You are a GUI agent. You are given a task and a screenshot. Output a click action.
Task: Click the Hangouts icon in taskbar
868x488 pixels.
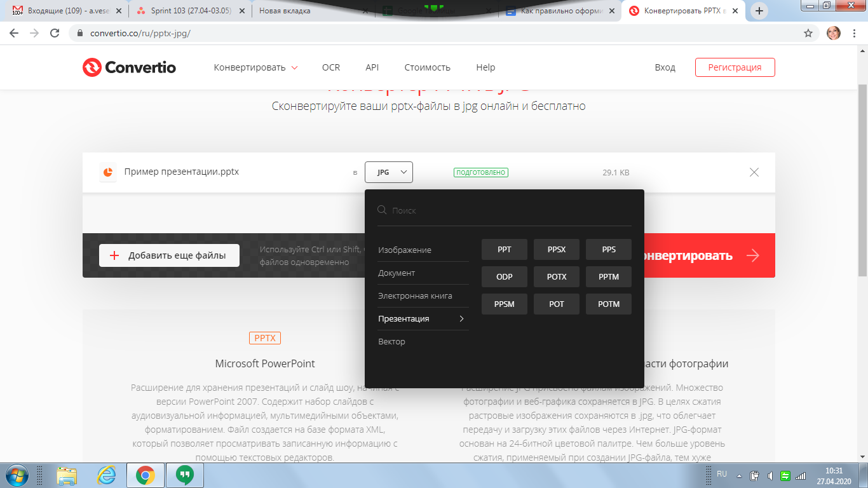point(184,475)
